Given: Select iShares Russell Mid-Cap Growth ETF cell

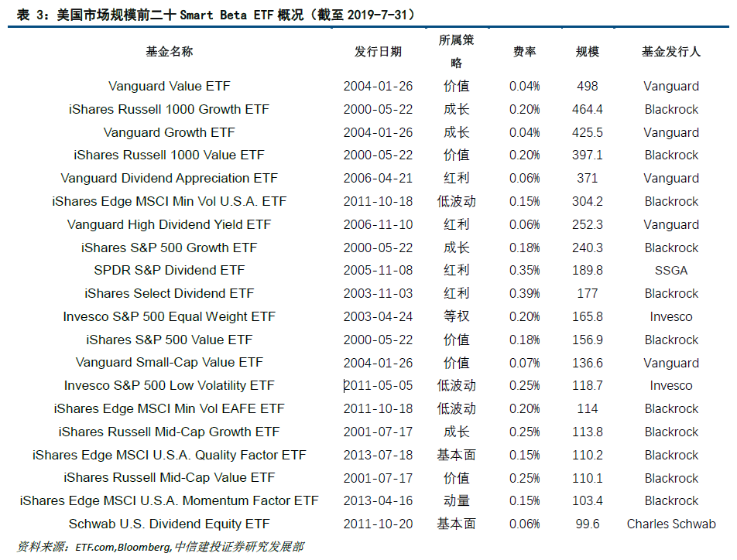Looking at the screenshot, I should [170, 432].
